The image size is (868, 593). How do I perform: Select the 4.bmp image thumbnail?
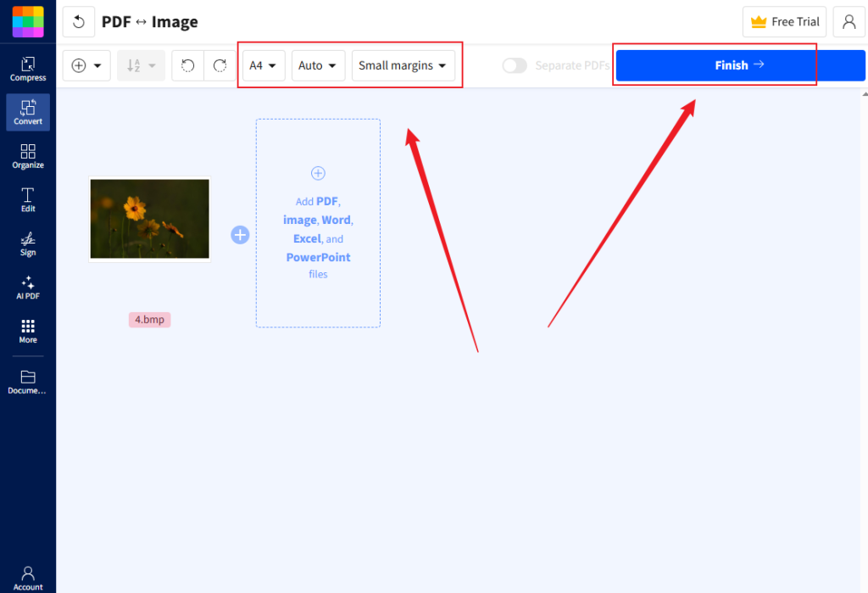click(149, 218)
